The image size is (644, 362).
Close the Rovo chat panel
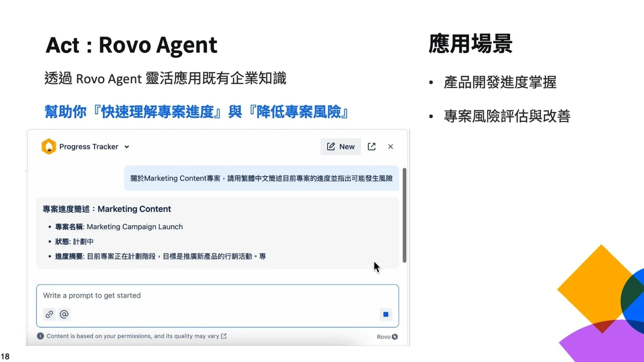(390, 147)
